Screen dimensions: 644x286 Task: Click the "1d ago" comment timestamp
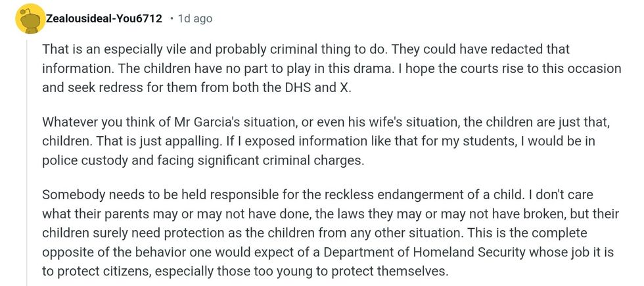click(x=195, y=19)
